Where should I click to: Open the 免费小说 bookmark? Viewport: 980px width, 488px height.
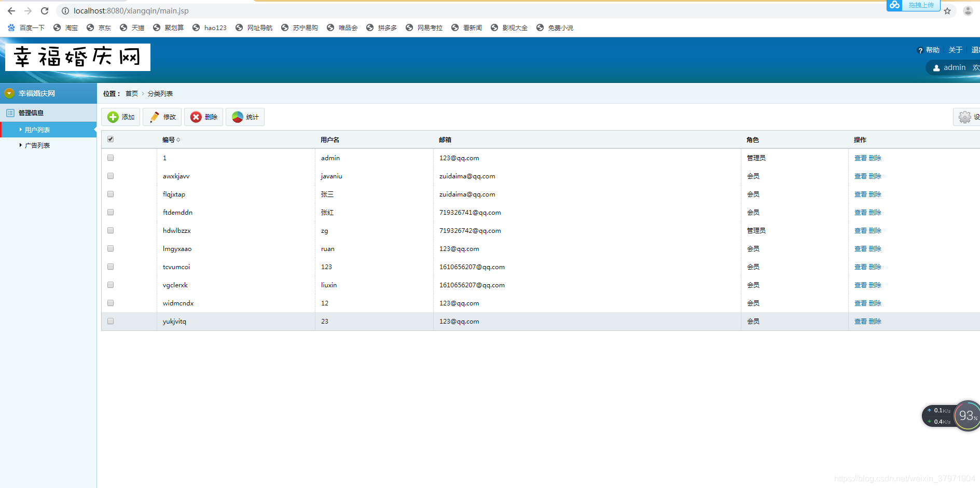(555, 28)
